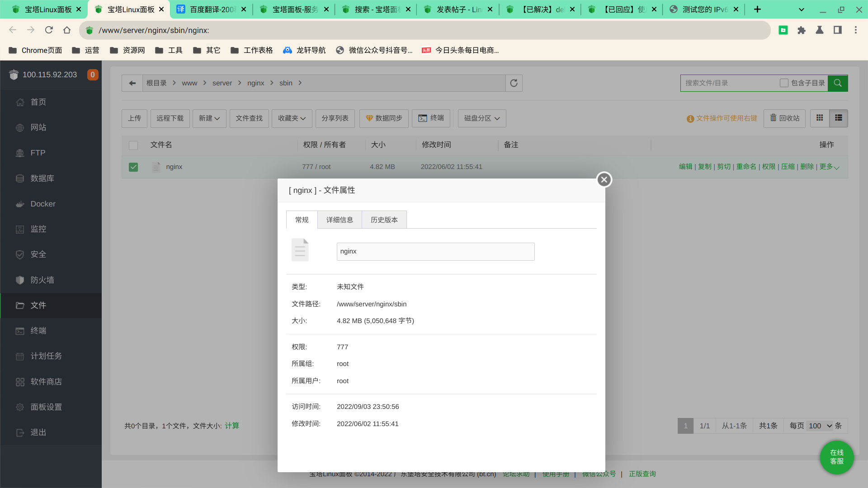Expand the 新建 dropdown
The image size is (868, 488).
click(209, 118)
